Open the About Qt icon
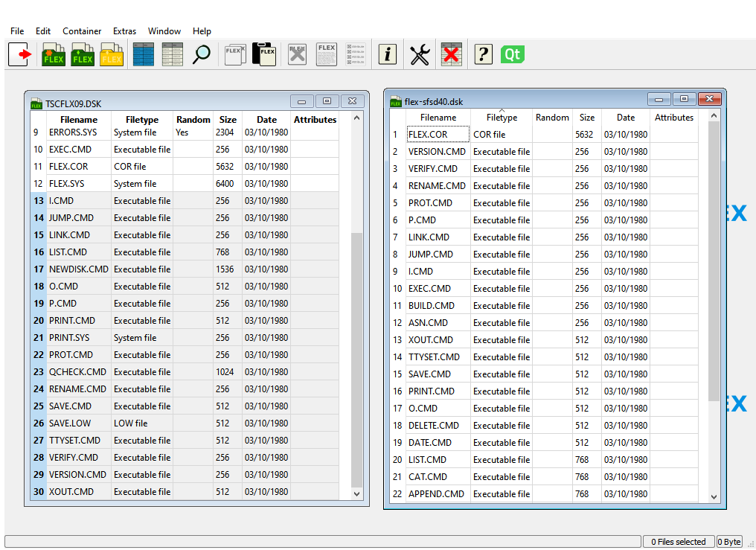The height and width of the screenshot is (550, 756). (x=512, y=54)
